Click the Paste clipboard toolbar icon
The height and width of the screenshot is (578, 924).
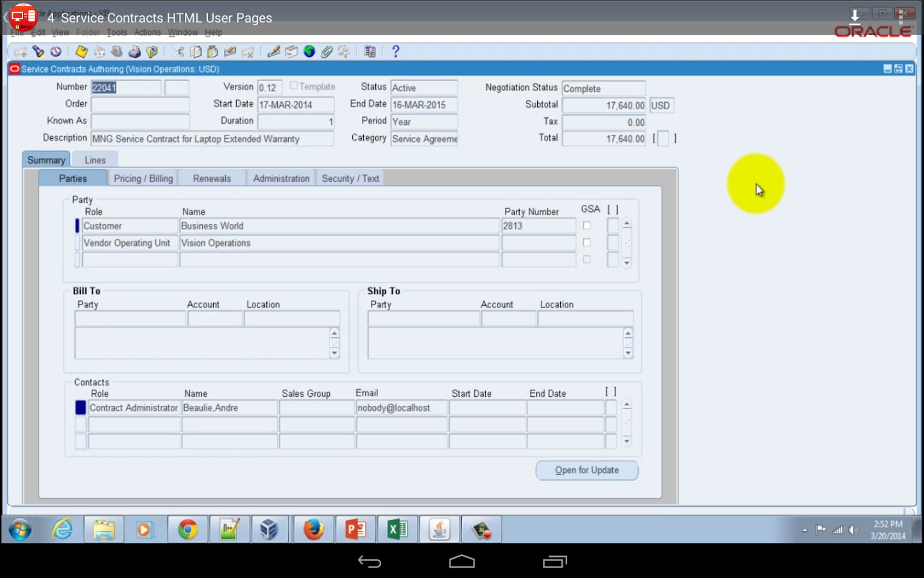point(212,51)
